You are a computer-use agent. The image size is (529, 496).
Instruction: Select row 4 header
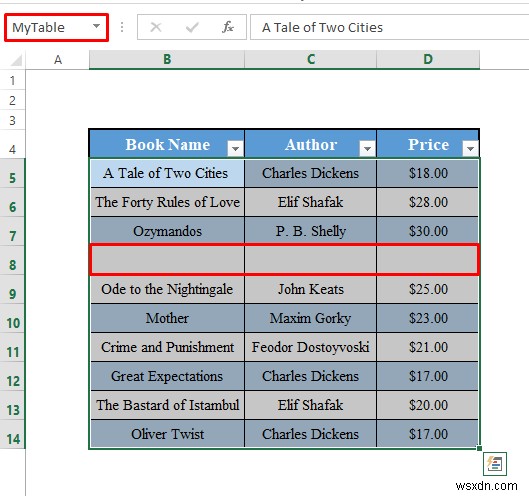point(12,144)
